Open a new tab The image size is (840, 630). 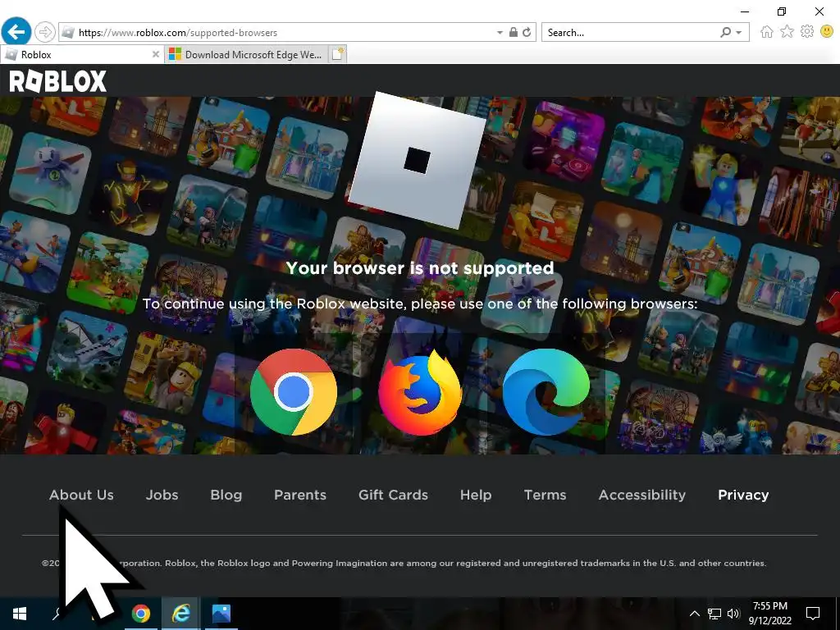tap(337, 54)
